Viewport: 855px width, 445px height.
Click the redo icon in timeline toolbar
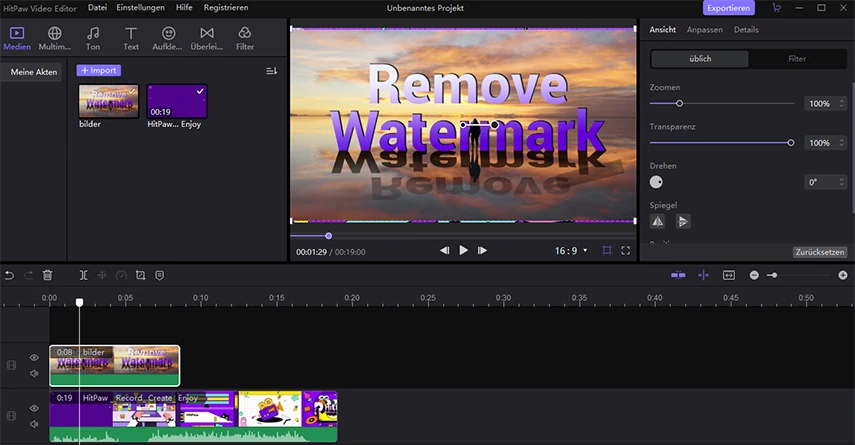tap(28, 275)
